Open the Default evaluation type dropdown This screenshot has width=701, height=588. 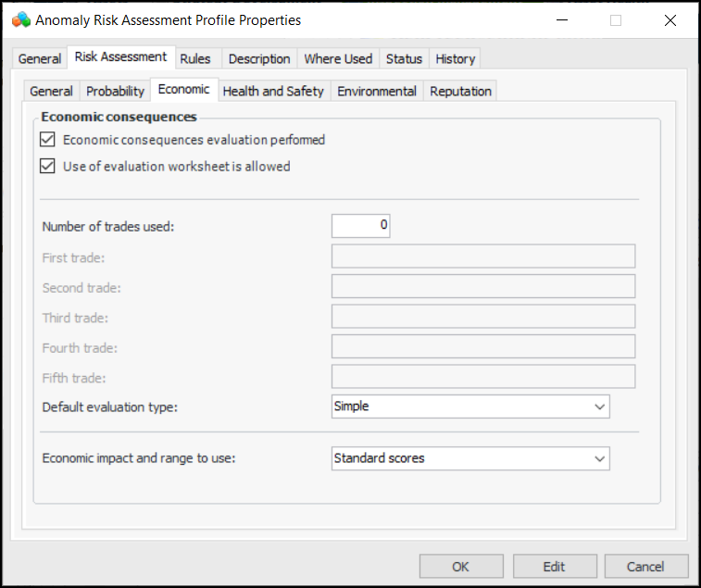point(599,406)
